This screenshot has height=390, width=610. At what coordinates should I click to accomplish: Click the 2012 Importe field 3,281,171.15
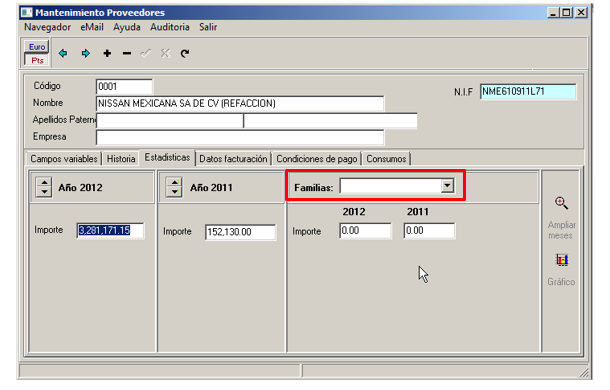tap(110, 230)
